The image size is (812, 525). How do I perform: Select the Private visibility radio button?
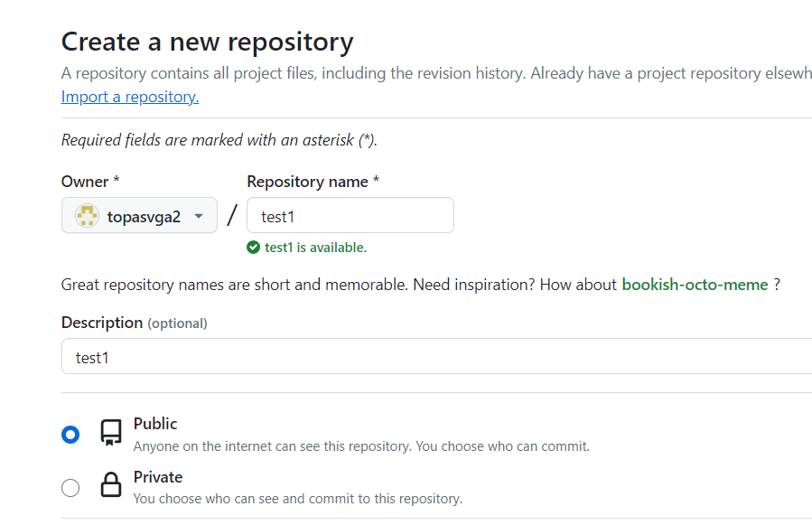click(x=70, y=488)
